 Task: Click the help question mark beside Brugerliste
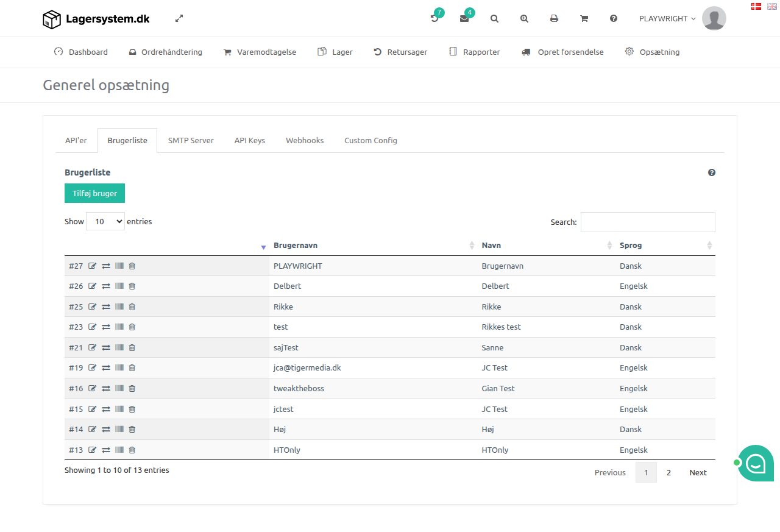tap(712, 172)
